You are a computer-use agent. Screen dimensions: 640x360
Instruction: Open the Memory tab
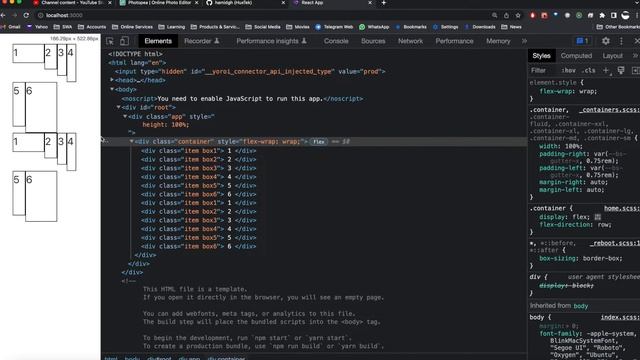(498, 41)
